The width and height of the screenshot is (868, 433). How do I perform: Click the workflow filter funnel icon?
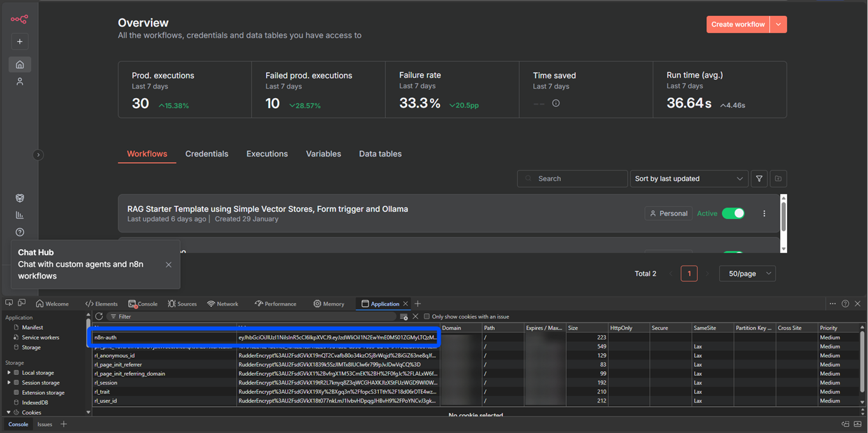click(759, 179)
